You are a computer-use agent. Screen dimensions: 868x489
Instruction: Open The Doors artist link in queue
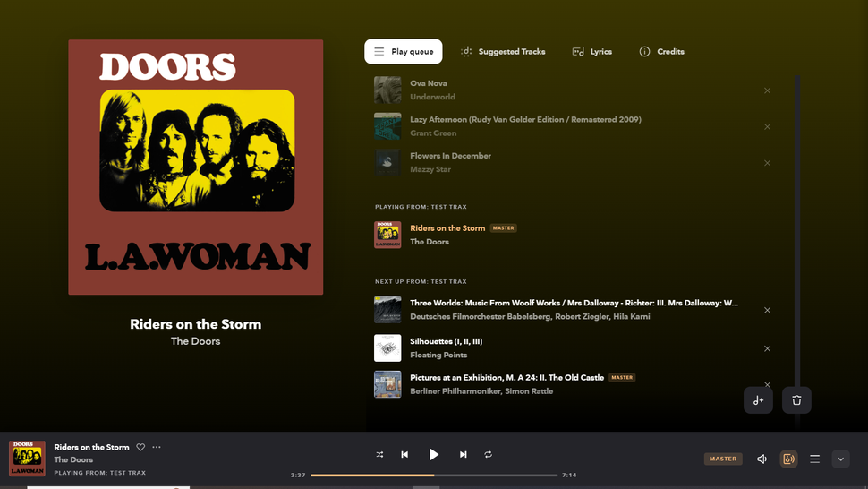point(429,242)
